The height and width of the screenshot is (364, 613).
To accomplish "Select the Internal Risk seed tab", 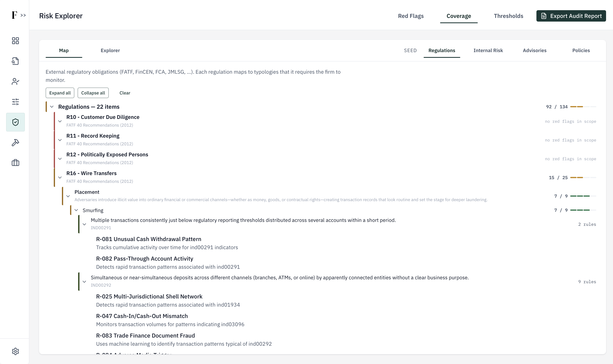I will pyautogui.click(x=488, y=50).
